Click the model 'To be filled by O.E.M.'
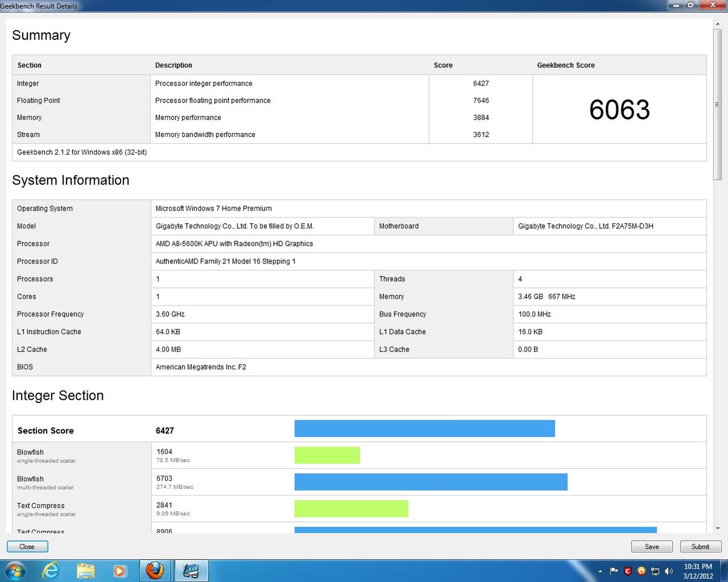 pyautogui.click(x=282, y=226)
